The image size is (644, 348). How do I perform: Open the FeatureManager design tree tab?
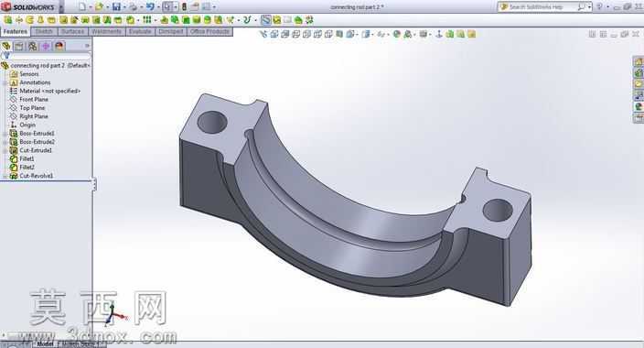(6, 46)
